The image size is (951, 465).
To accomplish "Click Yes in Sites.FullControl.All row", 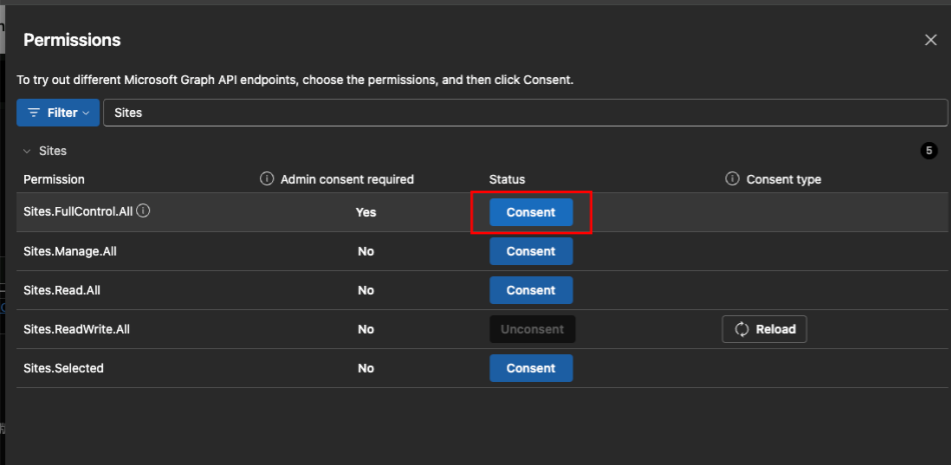I will point(366,212).
